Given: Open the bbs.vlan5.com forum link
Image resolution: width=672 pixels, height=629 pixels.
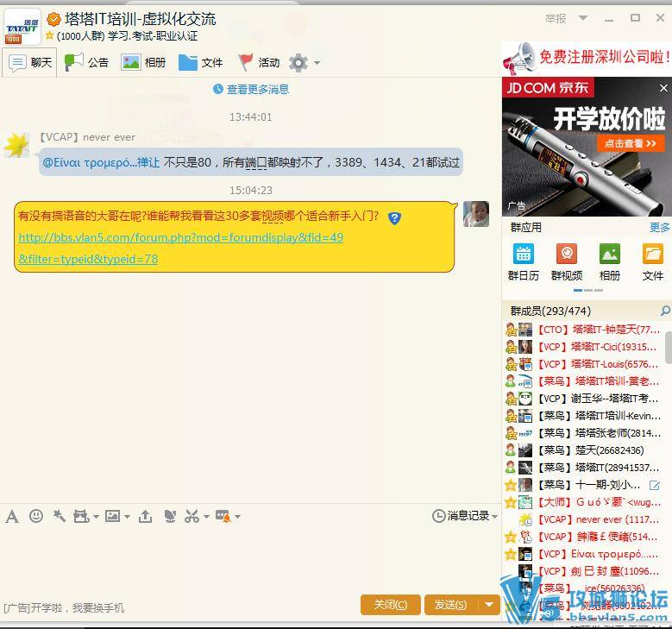Looking at the screenshot, I should point(180,237).
